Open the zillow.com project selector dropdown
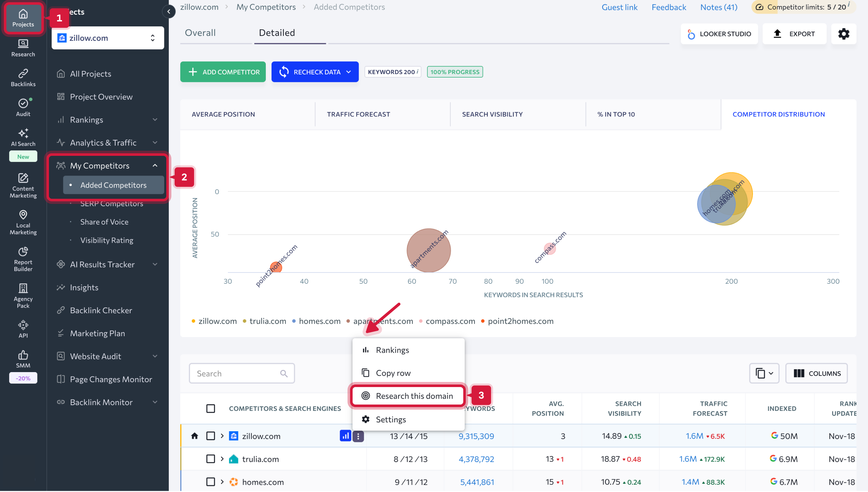This screenshot has height=492, width=868. (x=108, y=38)
